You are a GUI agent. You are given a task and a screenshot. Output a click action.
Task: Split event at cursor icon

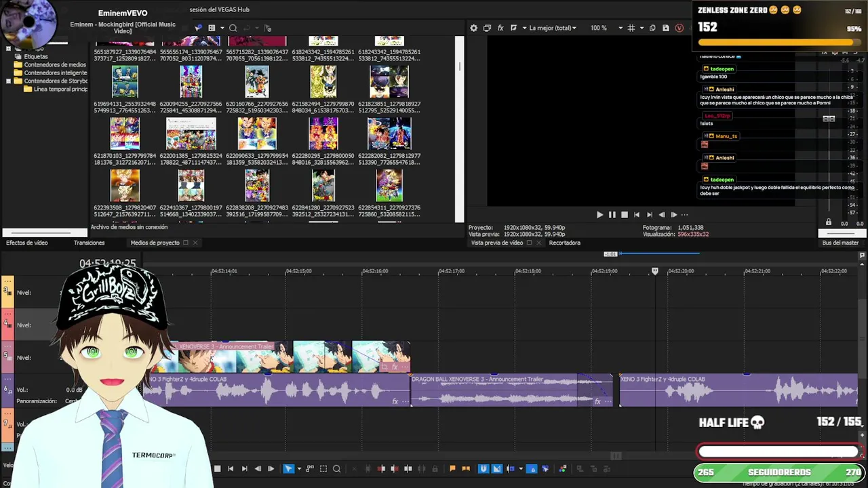pos(408,468)
